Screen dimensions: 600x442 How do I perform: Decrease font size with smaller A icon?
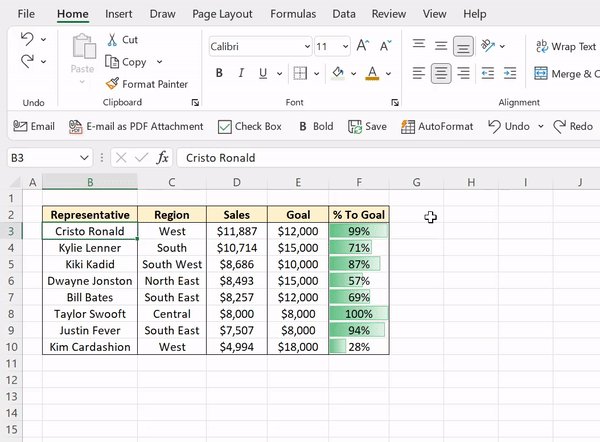[x=385, y=46]
